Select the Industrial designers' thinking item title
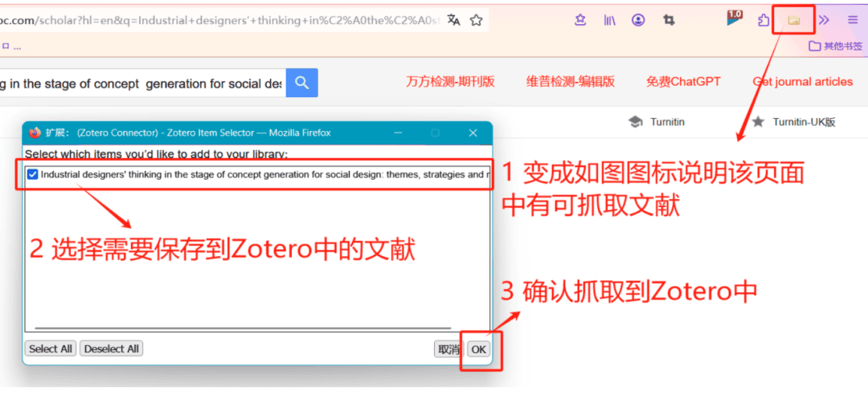This screenshot has width=868, height=399. (265, 175)
